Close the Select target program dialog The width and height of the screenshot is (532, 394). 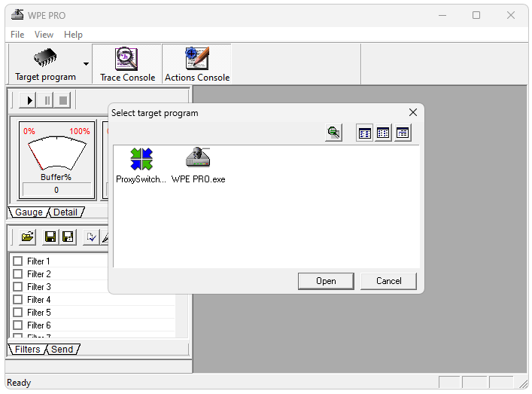point(413,112)
